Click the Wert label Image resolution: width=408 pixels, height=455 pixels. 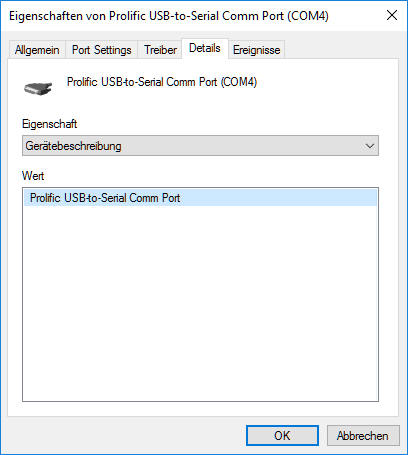(x=33, y=176)
